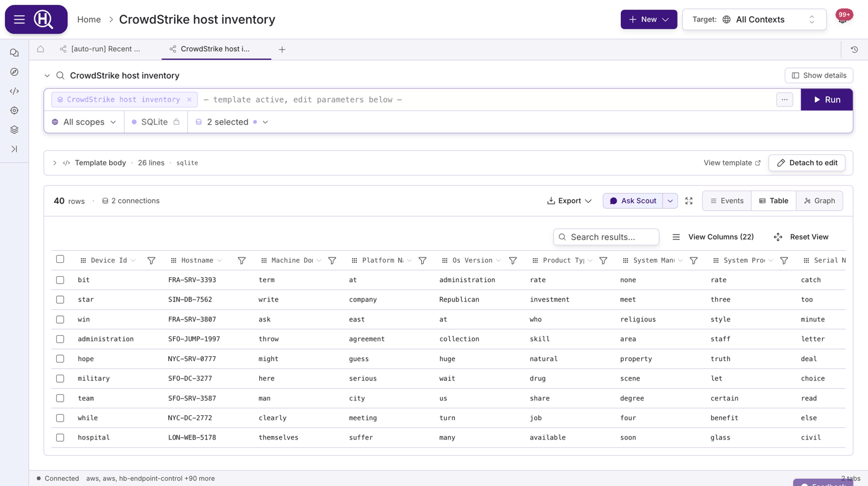Open the Ask Scout dropdown arrow
Screen dimensions: 868x486
(x=670, y=201)
